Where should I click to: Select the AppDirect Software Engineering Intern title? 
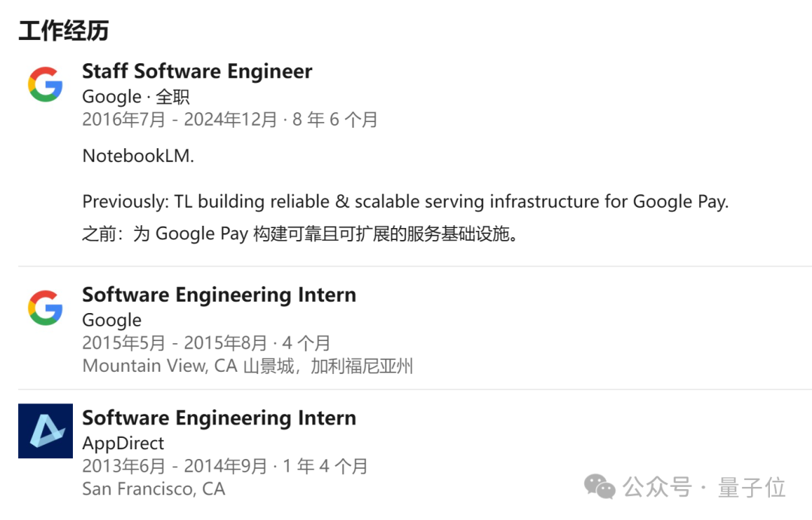coord(219,418)
